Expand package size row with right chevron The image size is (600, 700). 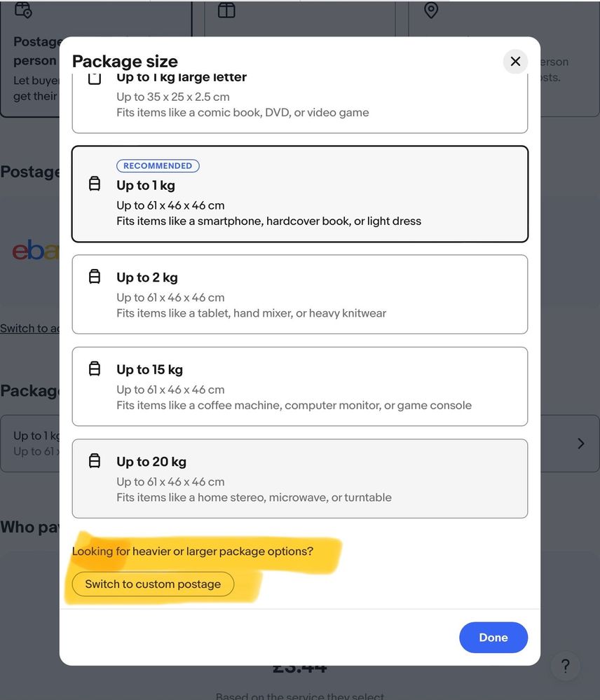pyautogui.click(x=580, y=444)
